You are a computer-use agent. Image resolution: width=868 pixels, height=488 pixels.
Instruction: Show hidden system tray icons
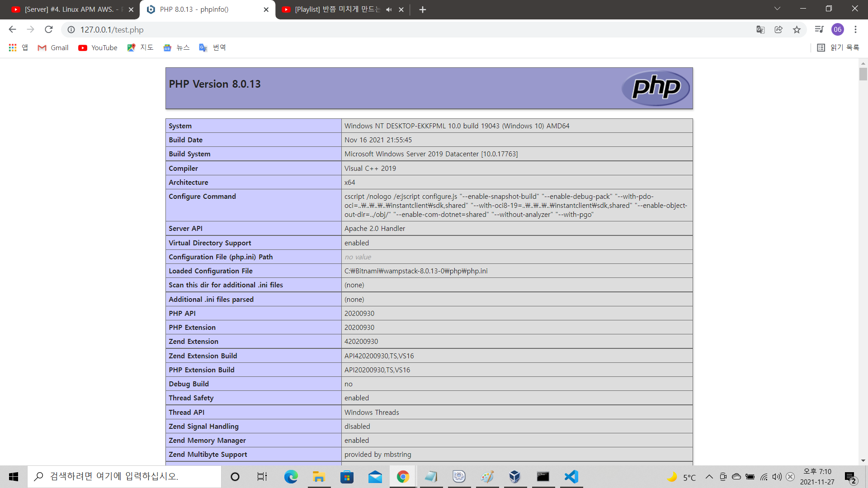[709, 477]
